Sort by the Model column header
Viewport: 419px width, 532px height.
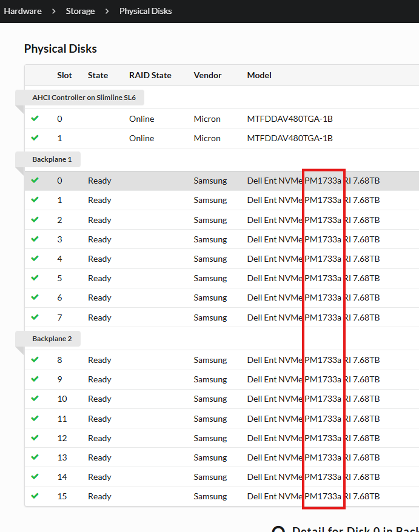(259, 75)
